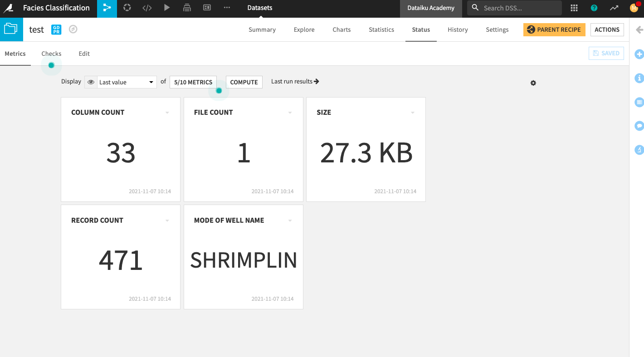Open the Lab from the microscope sidebar icon

639,149
